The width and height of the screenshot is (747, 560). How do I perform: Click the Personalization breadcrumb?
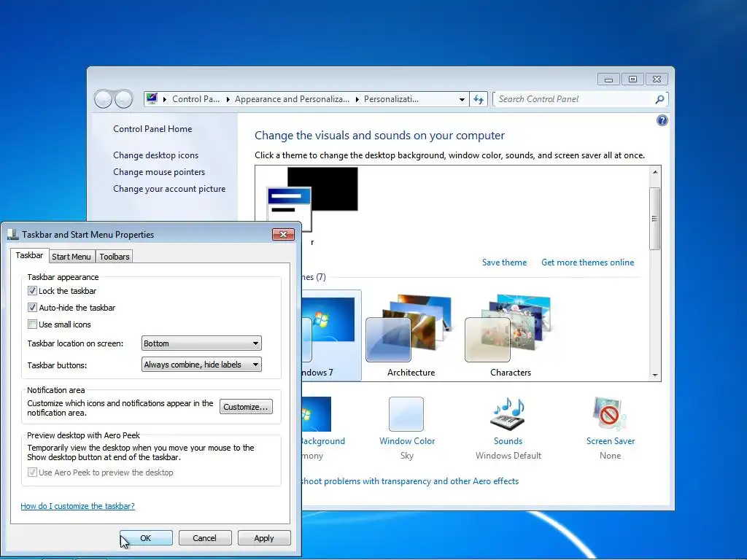(391, 99)
